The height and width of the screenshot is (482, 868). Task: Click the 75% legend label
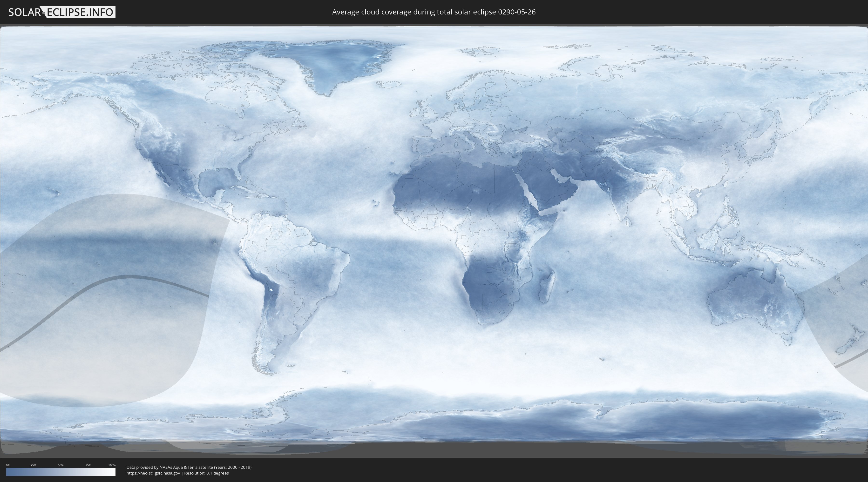[88, 465]
